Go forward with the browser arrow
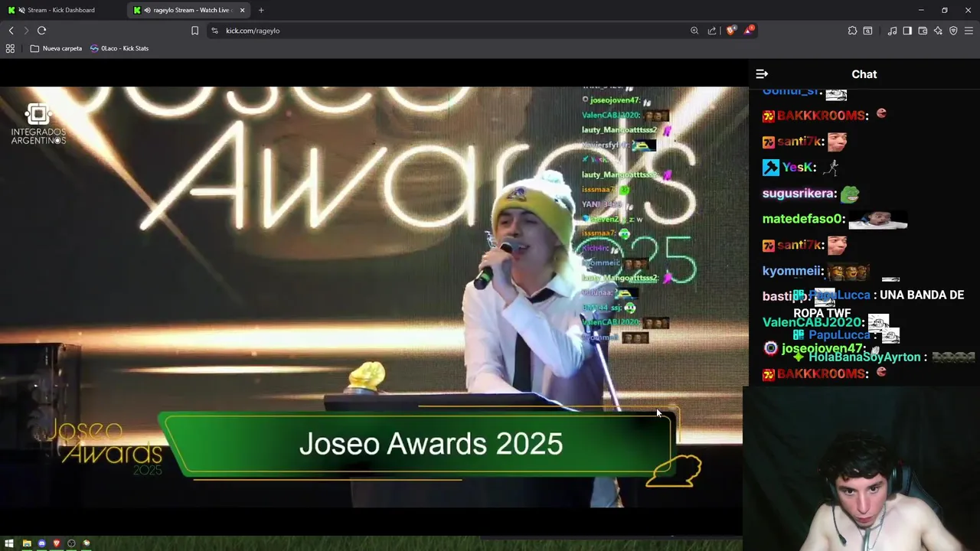Viewport: 980px width, 551px height. tap(26, 31)
